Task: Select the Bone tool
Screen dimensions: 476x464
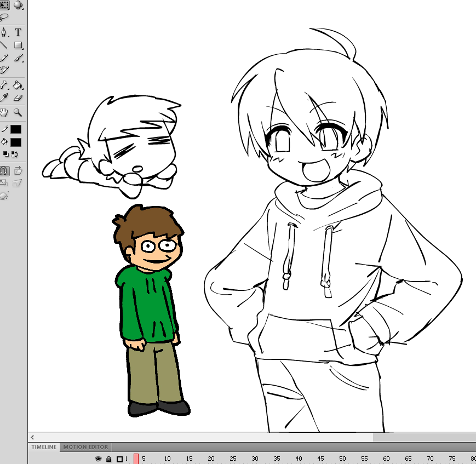Action: (4, 85)
